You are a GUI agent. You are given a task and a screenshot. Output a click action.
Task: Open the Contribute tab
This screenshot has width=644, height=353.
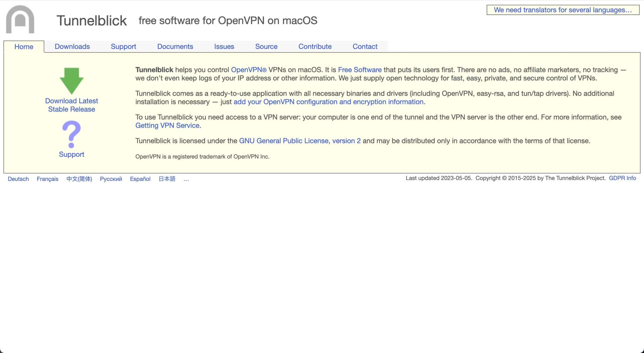point(315,47)
